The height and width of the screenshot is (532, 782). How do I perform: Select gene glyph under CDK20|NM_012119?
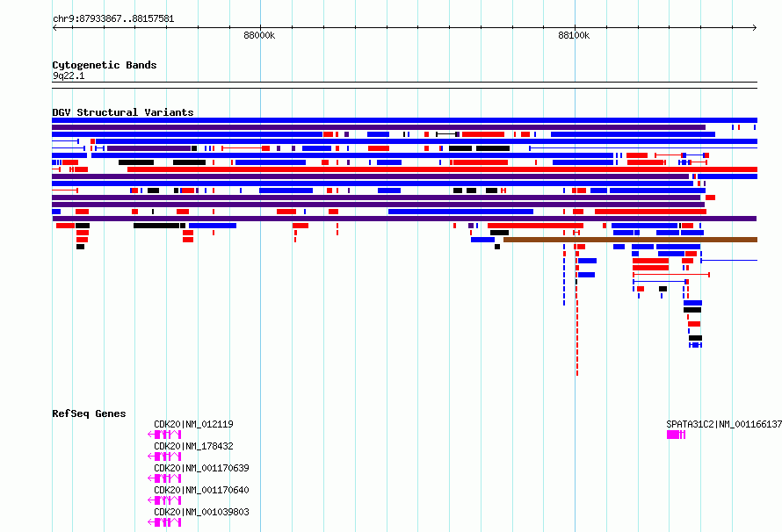pos(164,435)
